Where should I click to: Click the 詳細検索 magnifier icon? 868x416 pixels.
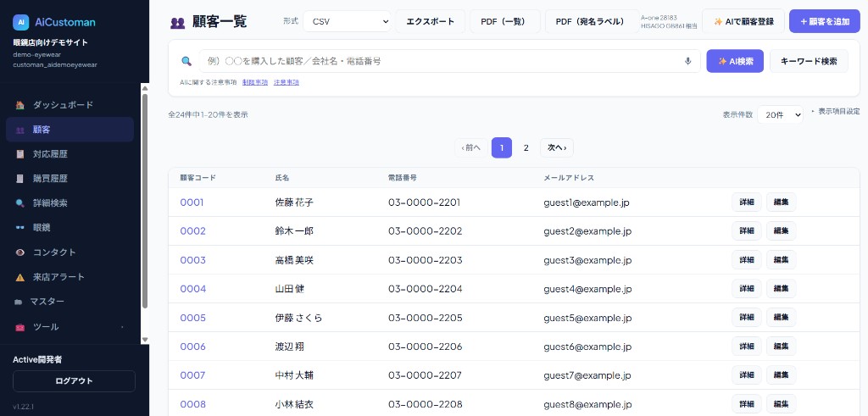[x=20, y=203]
